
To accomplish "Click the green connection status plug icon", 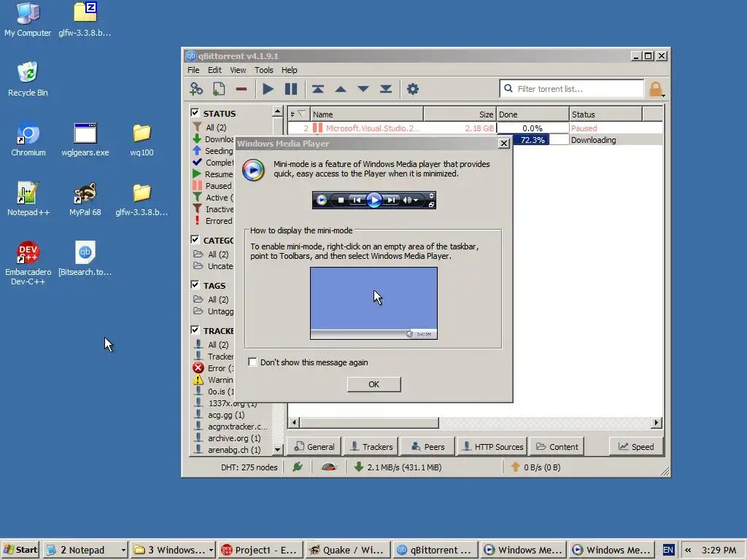I will 298,467.
